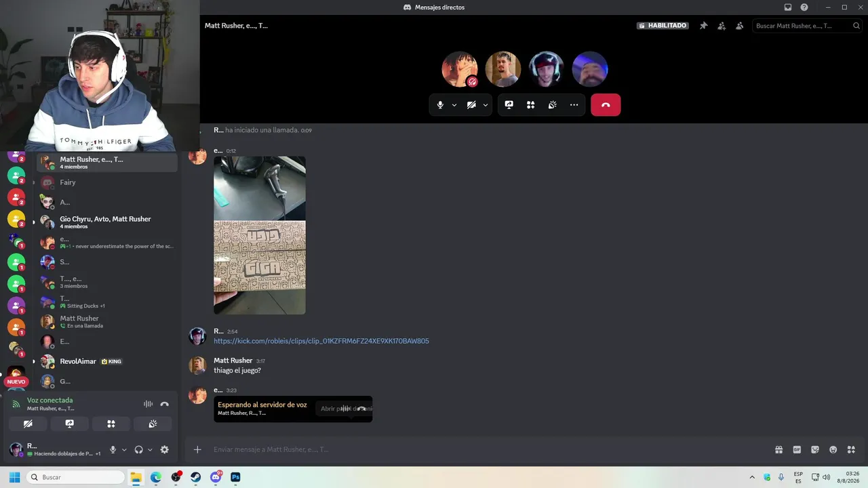The width and height of the screenshot is (868, 488).
Task: Open the kick.com clip link
Action: pos(321,341)
